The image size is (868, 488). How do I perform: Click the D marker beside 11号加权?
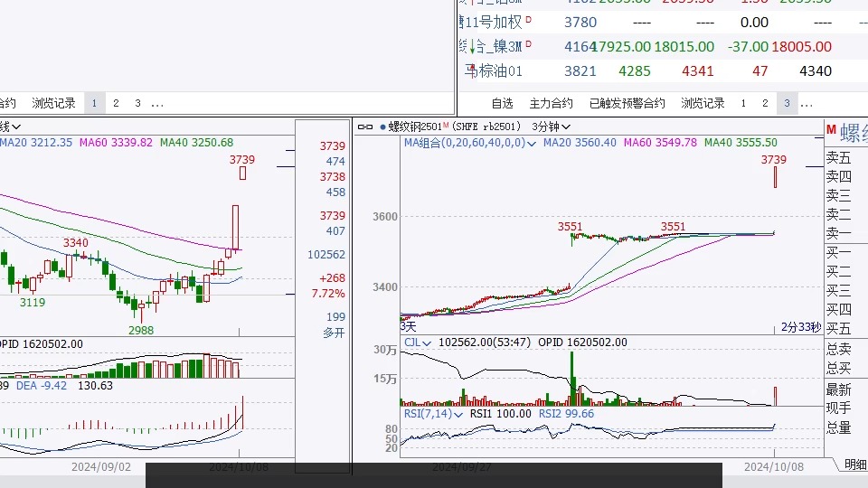tap(528, 20)
